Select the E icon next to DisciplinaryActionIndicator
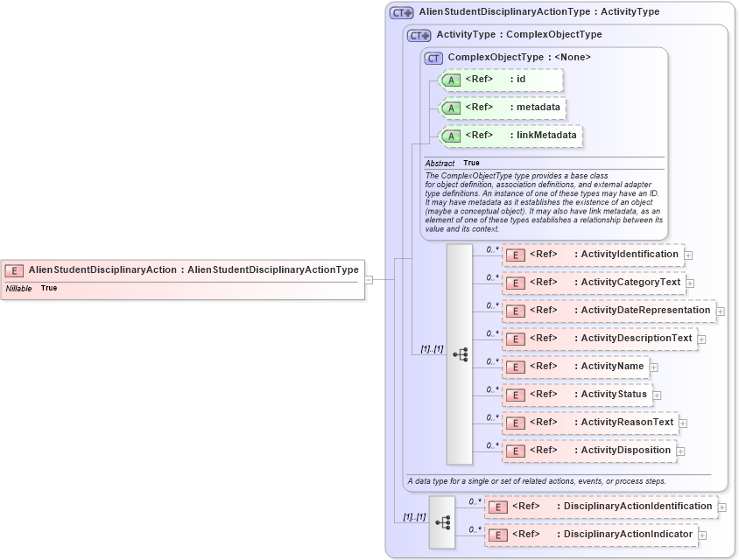The height and width of the screenshot is (560, 739). pos(496,534)
